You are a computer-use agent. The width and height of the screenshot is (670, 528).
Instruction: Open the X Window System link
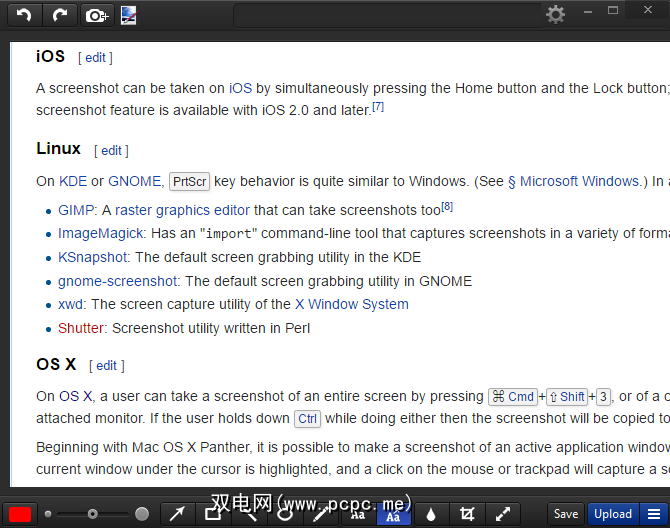[x=352, y=304]
